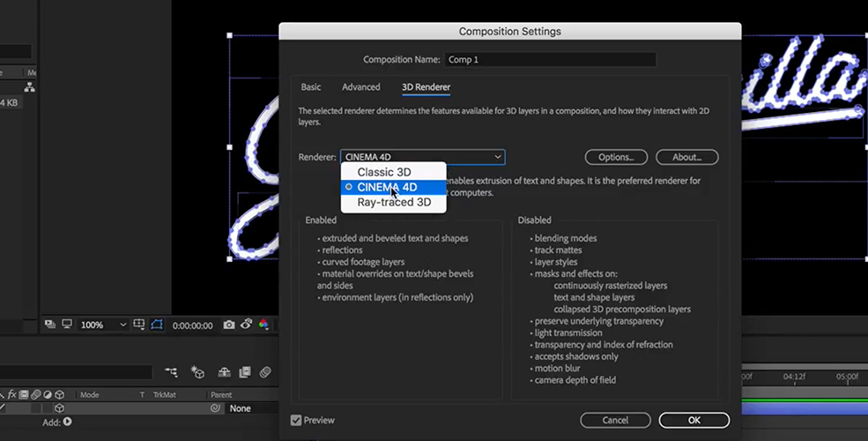Click the 3D layer column header cube

pyautogui.click(x=60, y=394)
